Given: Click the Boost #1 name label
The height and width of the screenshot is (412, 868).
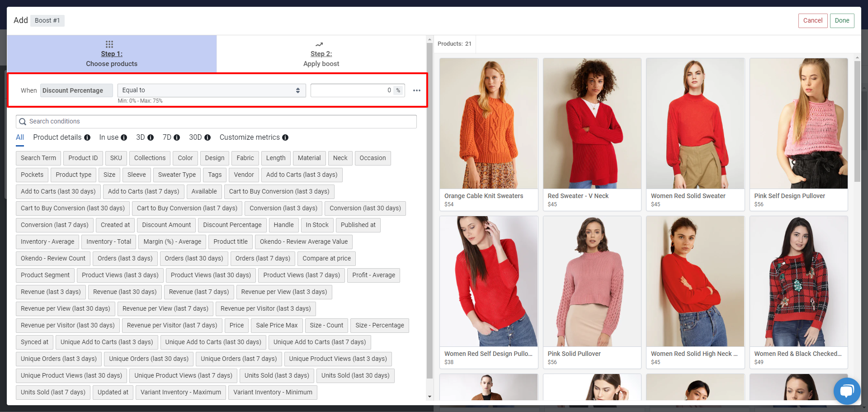Looking at the screenshot, I should point(47,21).
